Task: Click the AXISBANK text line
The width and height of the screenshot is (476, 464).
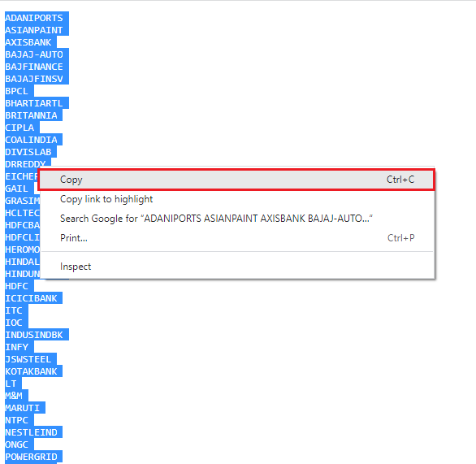Action: pos(28,42)
